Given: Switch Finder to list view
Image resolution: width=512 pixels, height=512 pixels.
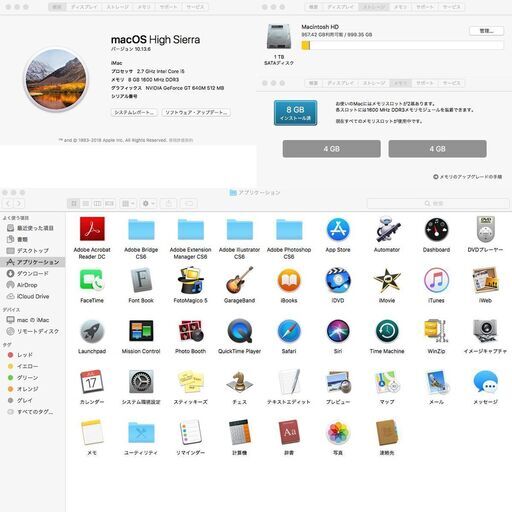Looking at the screenshot, I should coord(86,203).
